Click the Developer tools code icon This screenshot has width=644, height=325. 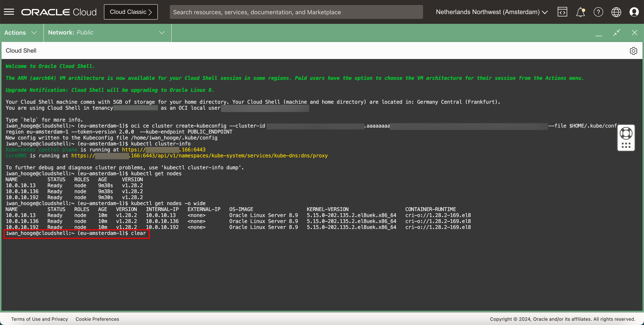[x=562, y=12]
